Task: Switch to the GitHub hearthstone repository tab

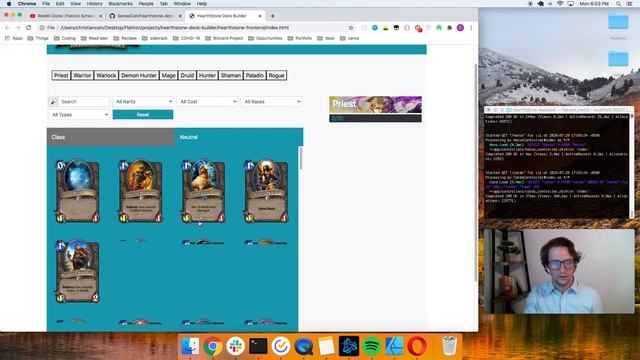Action: pos(144,16)
